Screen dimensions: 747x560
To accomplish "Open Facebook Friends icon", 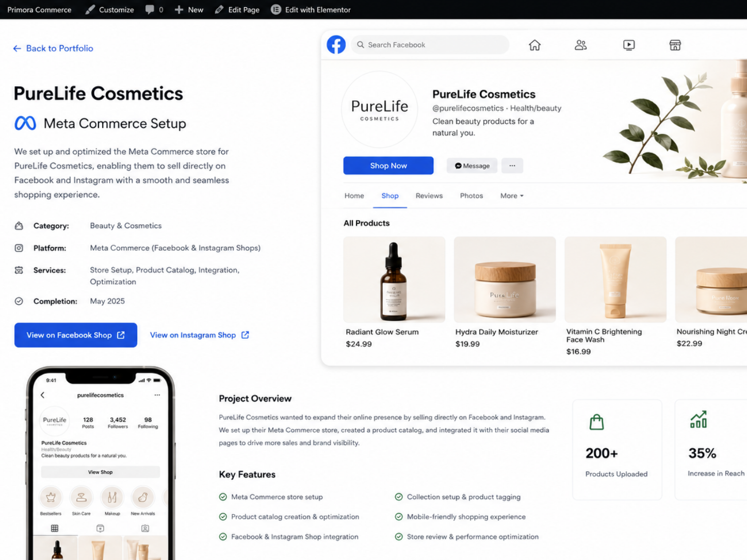I will [581, 45].
